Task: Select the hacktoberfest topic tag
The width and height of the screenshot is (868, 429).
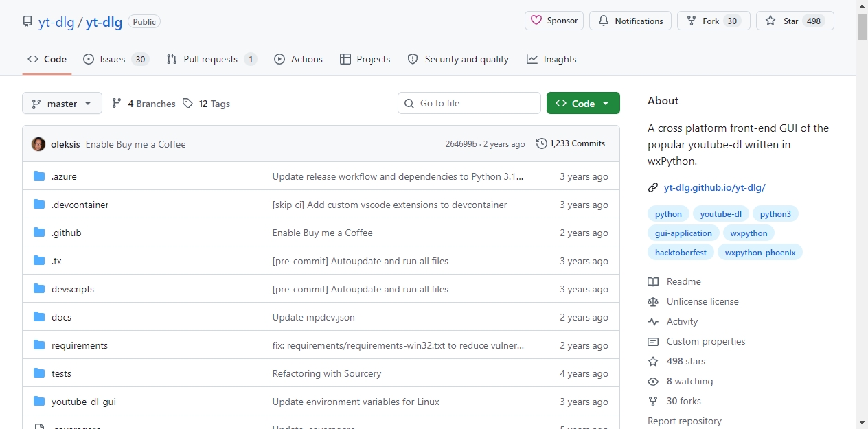Action: tap(681, 253)
